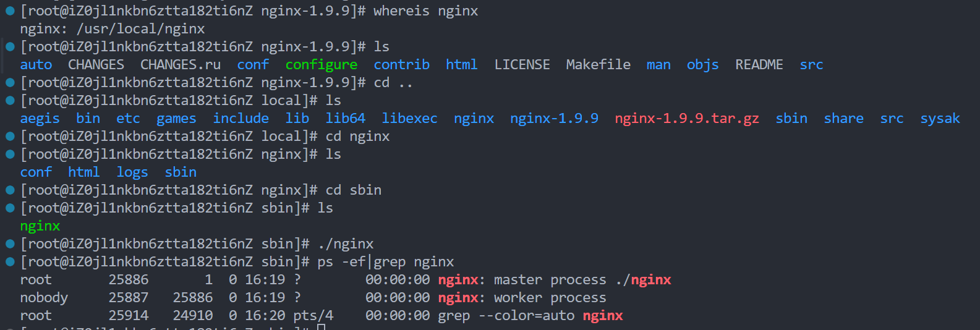The image size is (980, 330).
Task: Click the 'aegis' directory name
Action: pyautogui.click(x=40, y=119)
